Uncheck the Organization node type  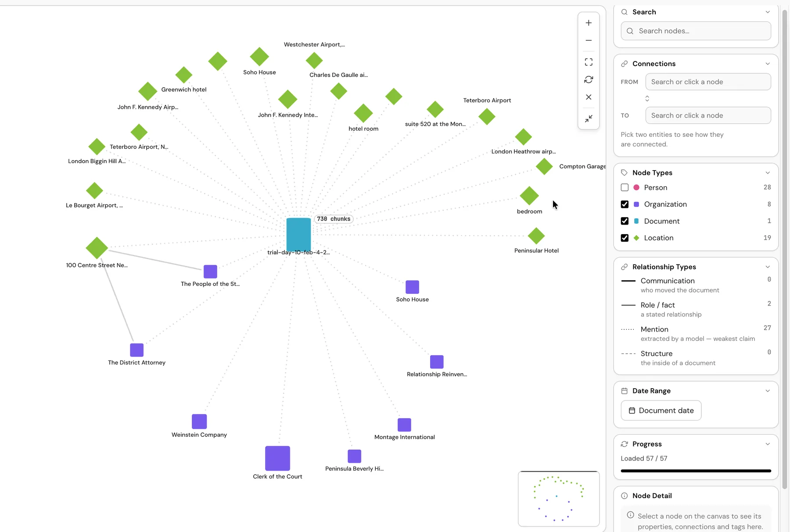point(625,204)
